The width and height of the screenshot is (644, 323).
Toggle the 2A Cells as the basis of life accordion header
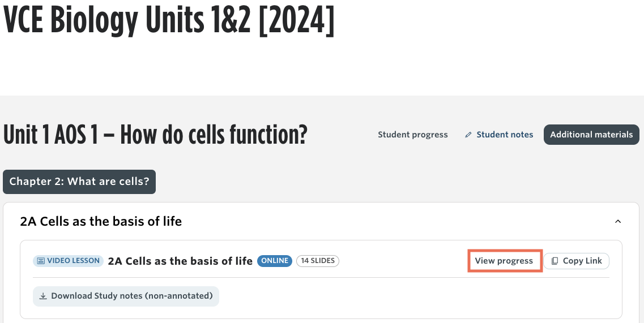pos(313,222)
